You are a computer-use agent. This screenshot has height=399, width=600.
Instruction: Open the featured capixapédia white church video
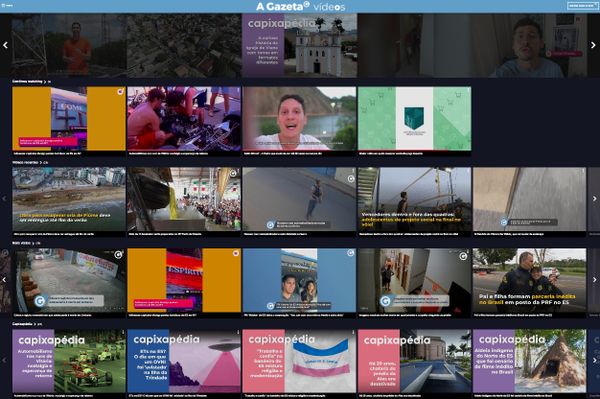(x=300, y=45)
